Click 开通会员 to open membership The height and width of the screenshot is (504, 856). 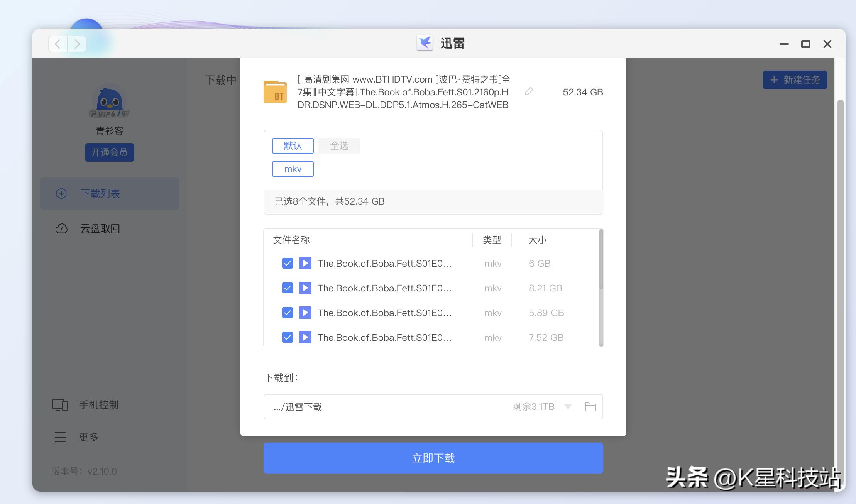coord(110,152)
